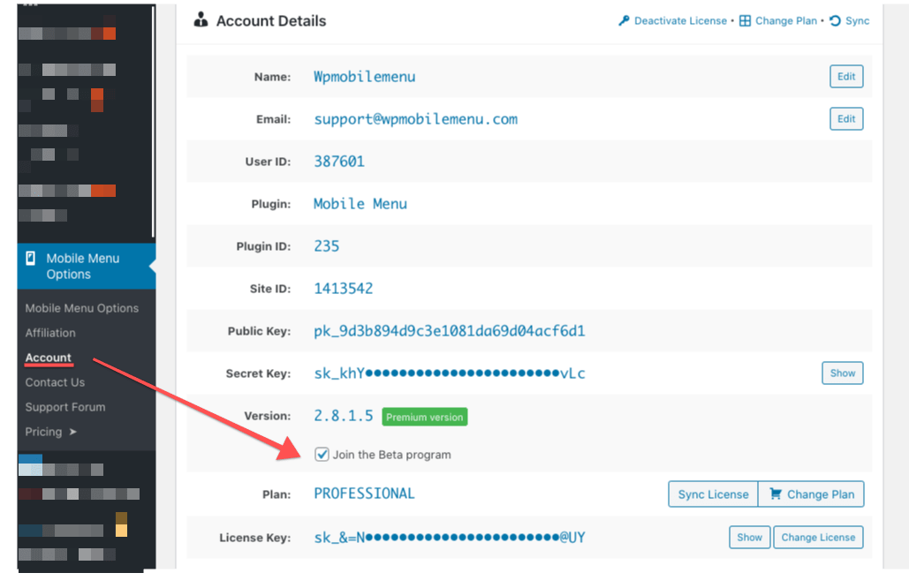Click the PROFESSIONAL plan value
Image resolution: width=909 pixels, height=588 pixels.
364,494
